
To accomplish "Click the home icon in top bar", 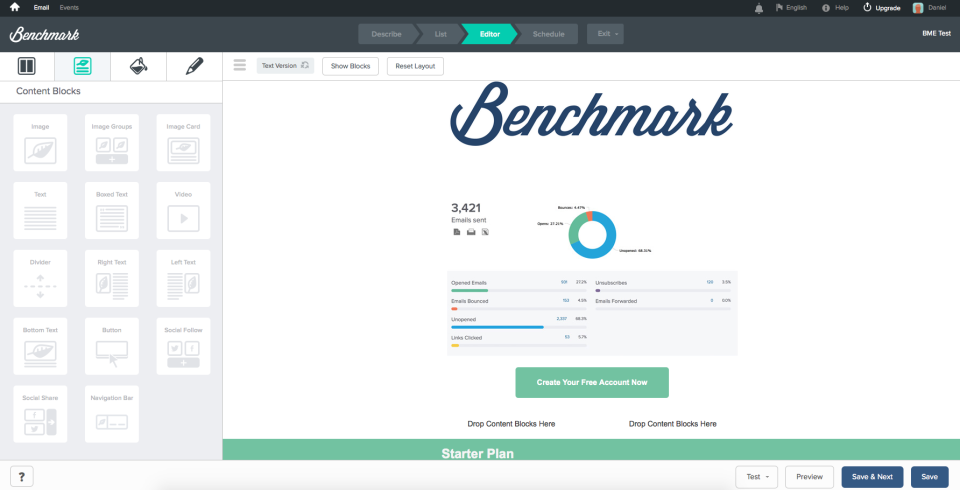I will coord(15,8).
